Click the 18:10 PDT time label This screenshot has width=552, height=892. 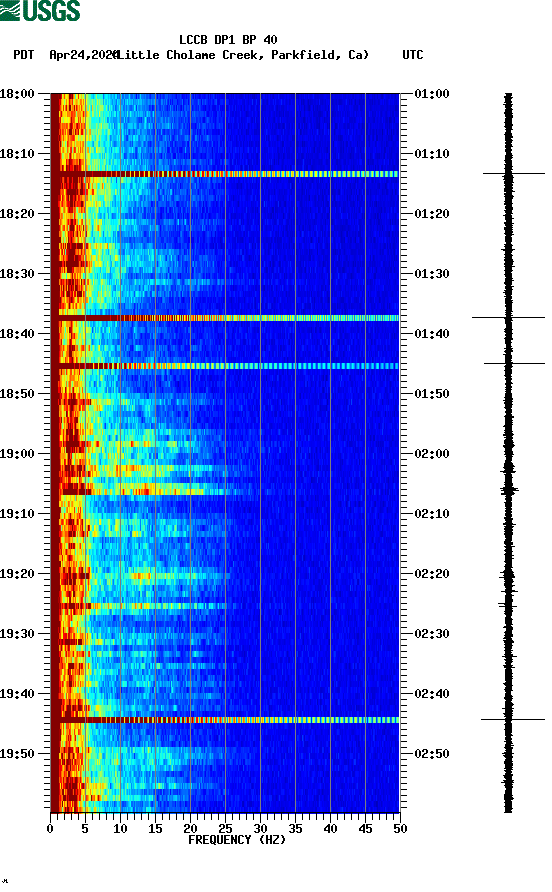[x=18, y=154]
